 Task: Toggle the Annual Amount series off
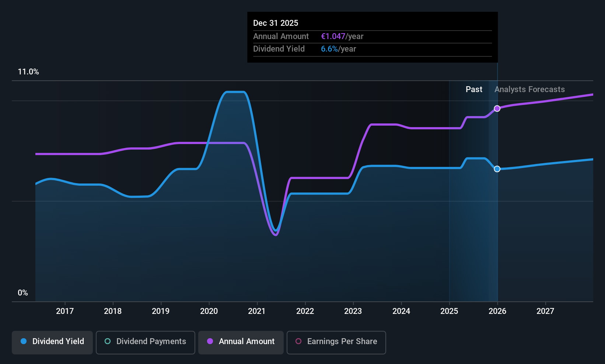(241, 342)
